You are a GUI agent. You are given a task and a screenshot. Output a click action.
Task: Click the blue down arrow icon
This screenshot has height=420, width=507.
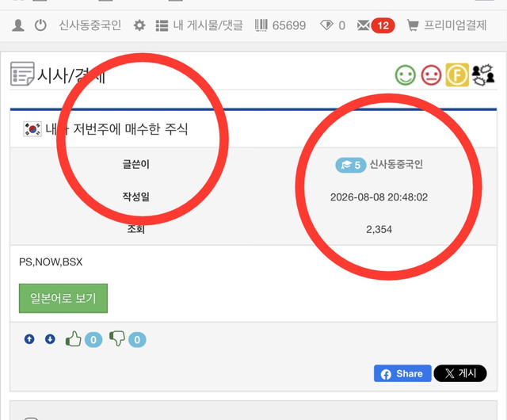(x=50, y=339)
